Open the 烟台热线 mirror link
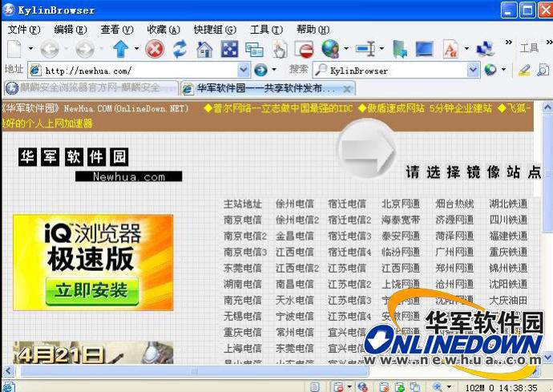The image size is (553, 392). pos(454,204)
